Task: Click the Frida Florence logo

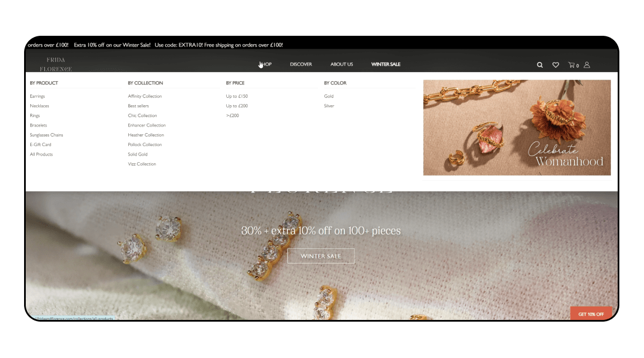Action: [x=55, y=64]
